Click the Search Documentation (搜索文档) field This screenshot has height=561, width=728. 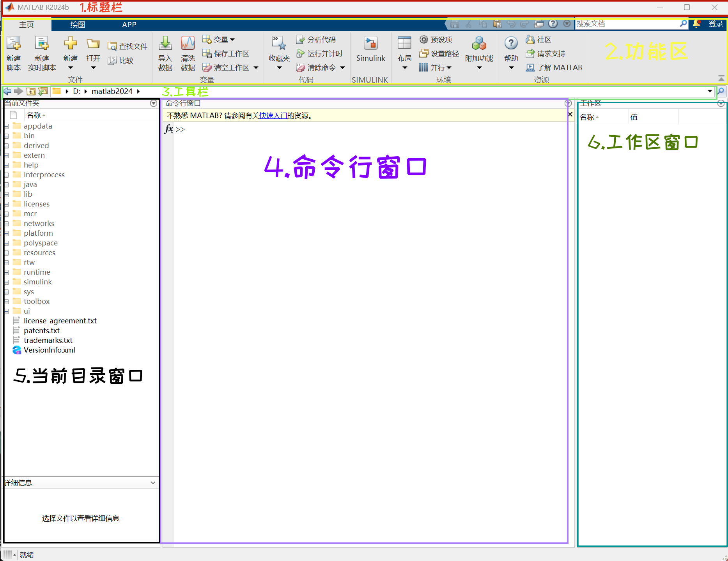coord(627,24)
